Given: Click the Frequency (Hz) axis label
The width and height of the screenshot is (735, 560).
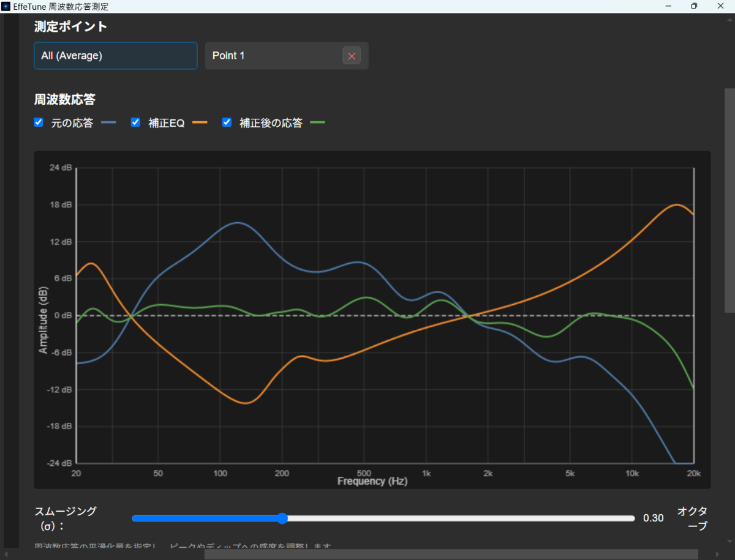Looking at the screenshot, I should click(x=372, y=482).
